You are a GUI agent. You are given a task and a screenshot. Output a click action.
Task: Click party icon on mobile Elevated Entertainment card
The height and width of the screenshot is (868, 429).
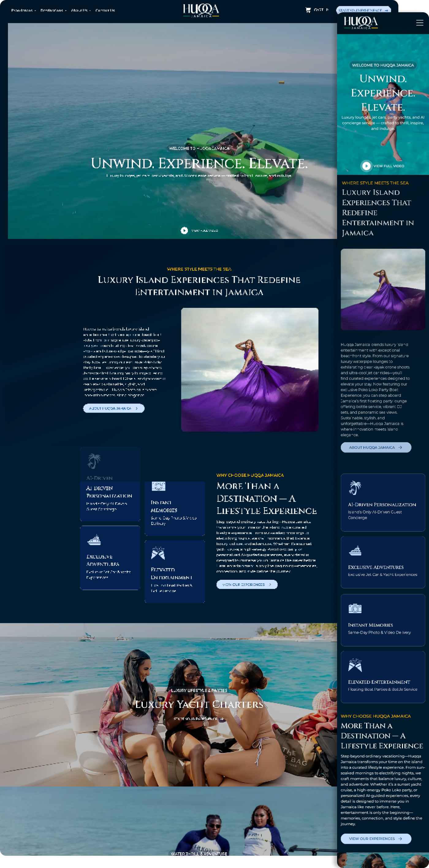click(355, 665)
